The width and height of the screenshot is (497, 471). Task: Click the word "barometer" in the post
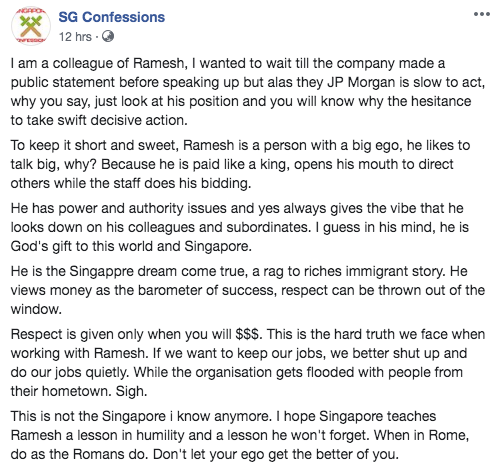(x=170, y=290)
